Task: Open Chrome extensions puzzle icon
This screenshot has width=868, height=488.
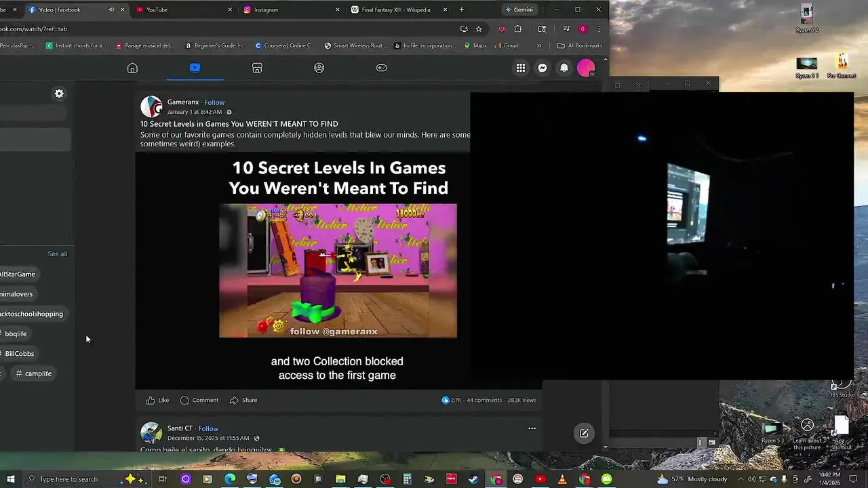Action: click(518, 29)
